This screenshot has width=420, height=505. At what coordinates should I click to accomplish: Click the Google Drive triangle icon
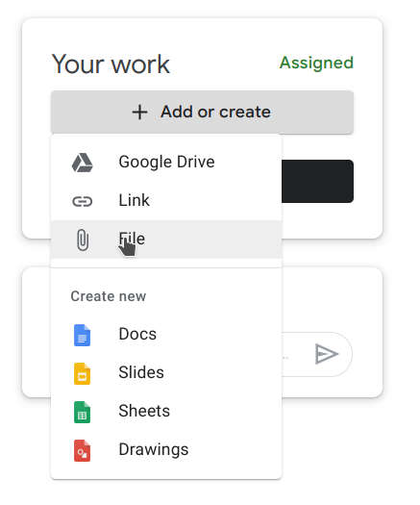82,163
